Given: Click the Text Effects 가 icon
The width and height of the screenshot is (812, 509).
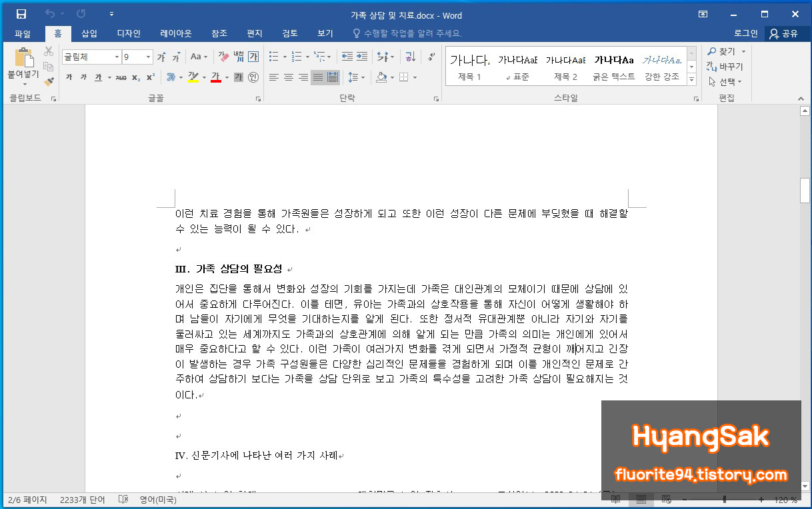Looking at the screenshot, I should coord(171,78).
